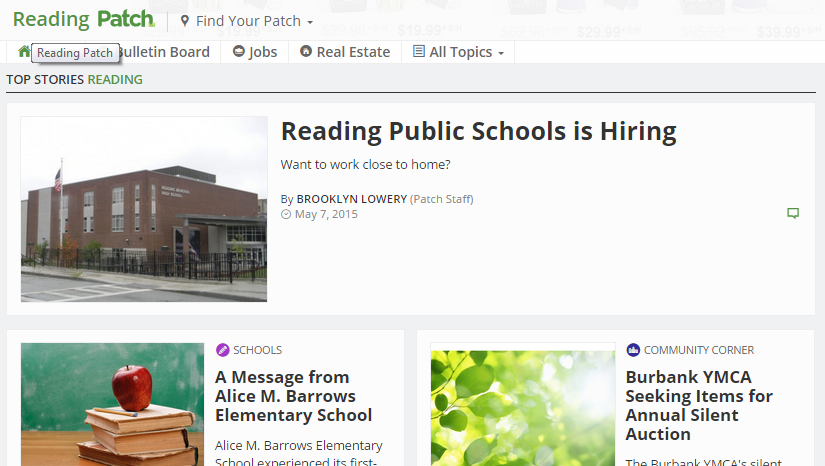825x466 pixels.
Task: Click the green home icon in navbar
Action: (x=24, y=52)
